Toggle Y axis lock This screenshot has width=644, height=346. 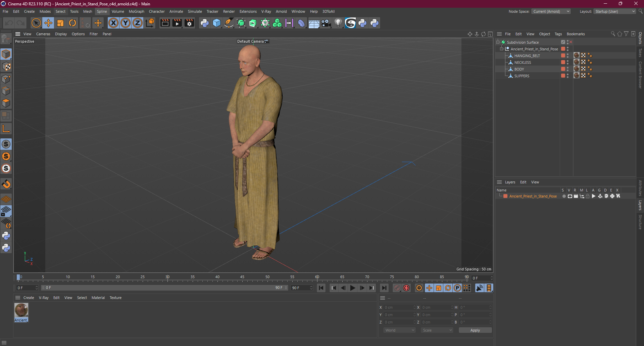coord(126,23)
